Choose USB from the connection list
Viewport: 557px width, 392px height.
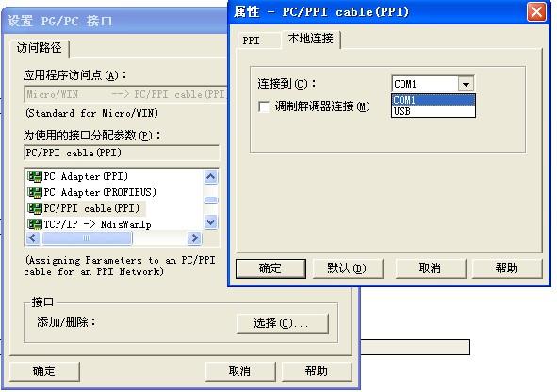point(433,111)
